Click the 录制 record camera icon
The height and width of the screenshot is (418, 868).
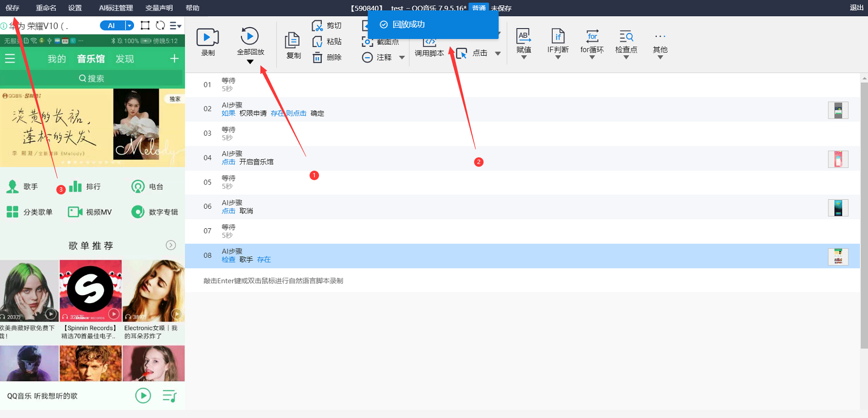pyautogui.click(x=207, y=37)
